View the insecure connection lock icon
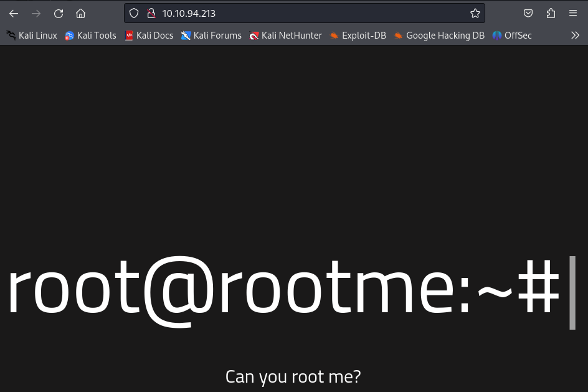Image resolution: width=588 pixels, height=392 pixels. tap(151, 14)
